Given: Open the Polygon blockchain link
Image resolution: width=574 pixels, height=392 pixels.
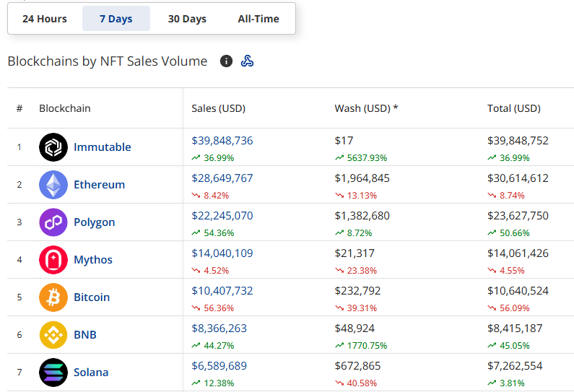Looking at the screenshot, I should point(95,222).
